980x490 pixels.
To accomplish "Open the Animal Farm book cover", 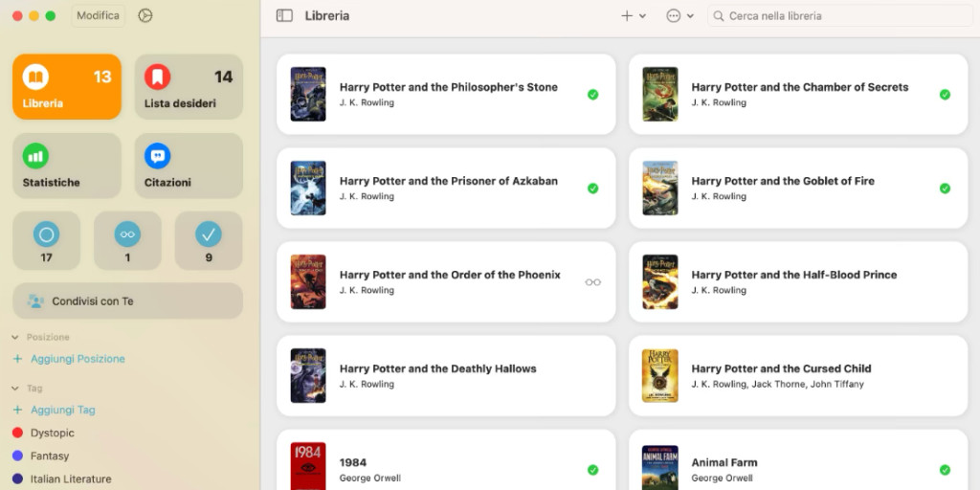I will point(660,467).
